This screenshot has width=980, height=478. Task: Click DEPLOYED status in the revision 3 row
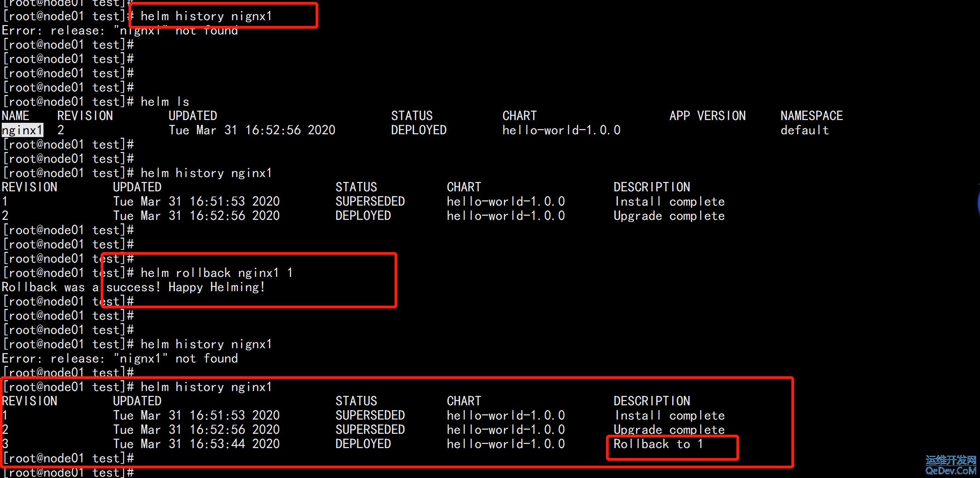(x=363, y=444)
